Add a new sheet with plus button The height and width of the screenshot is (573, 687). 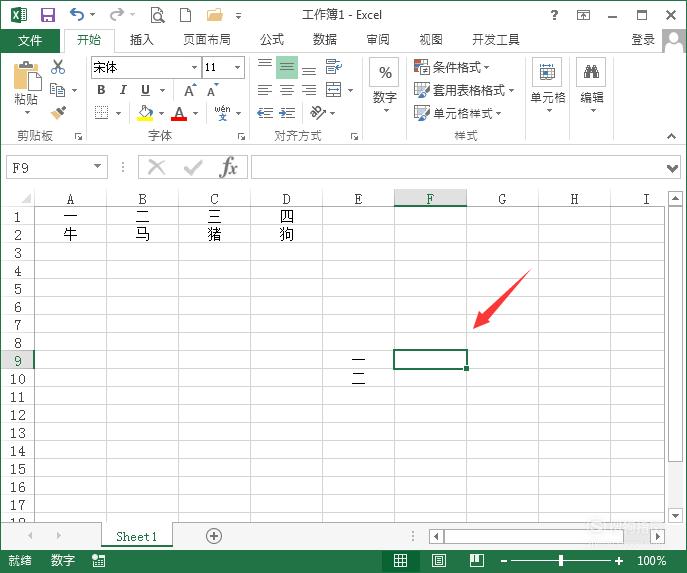pos(214,536)
